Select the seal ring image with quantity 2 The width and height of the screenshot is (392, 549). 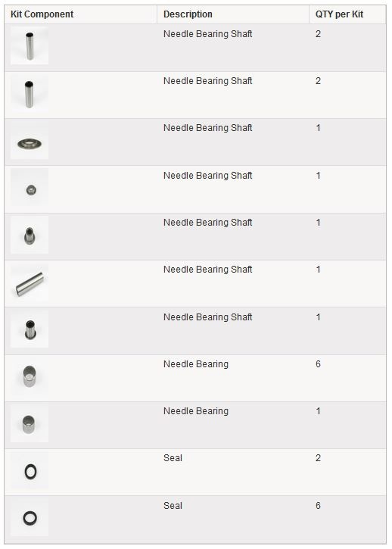[30, 470]
